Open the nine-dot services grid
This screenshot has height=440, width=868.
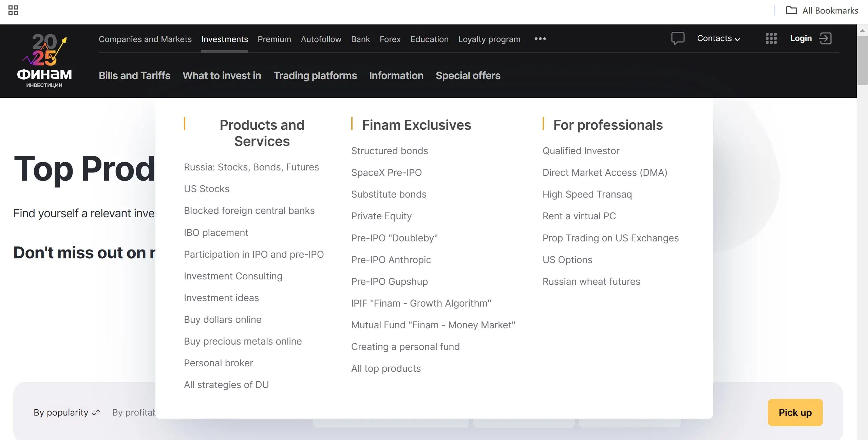pyautogui.click(x=771, y=38)
